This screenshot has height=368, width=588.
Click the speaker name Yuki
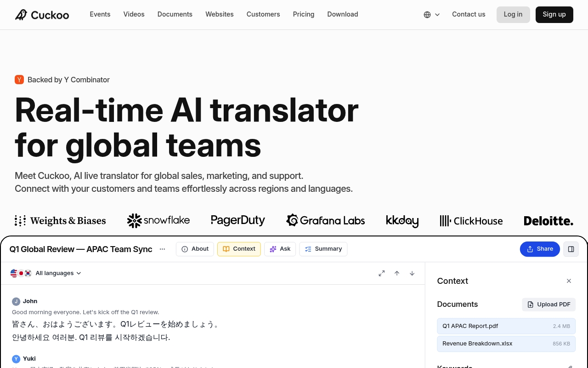click(x=29, y=359)
